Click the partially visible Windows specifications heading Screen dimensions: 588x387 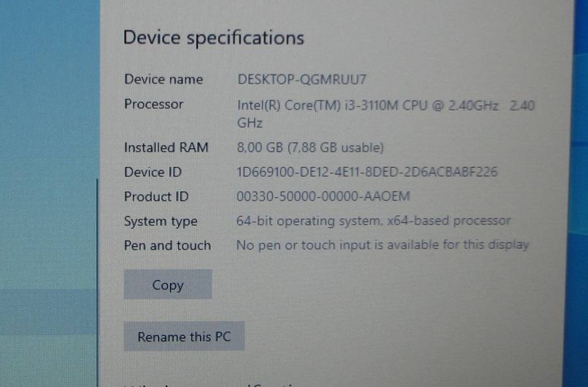point(210,384)
